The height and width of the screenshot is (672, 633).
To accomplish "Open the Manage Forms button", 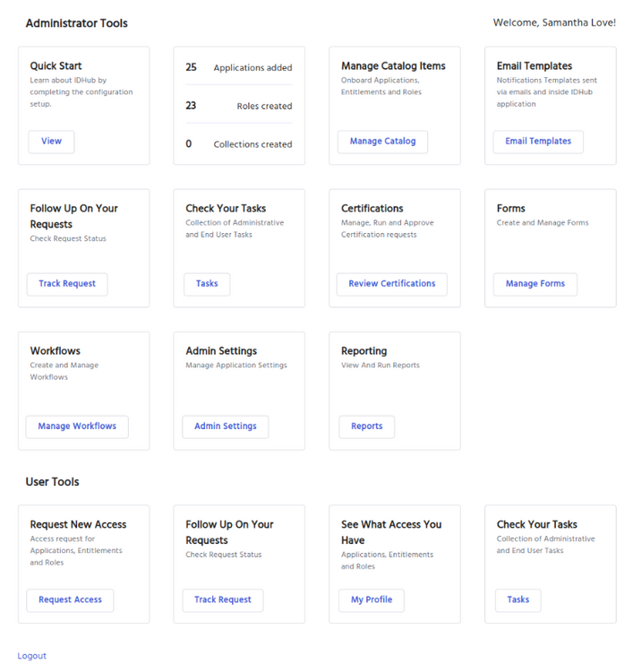I will [x=535, y=284].
